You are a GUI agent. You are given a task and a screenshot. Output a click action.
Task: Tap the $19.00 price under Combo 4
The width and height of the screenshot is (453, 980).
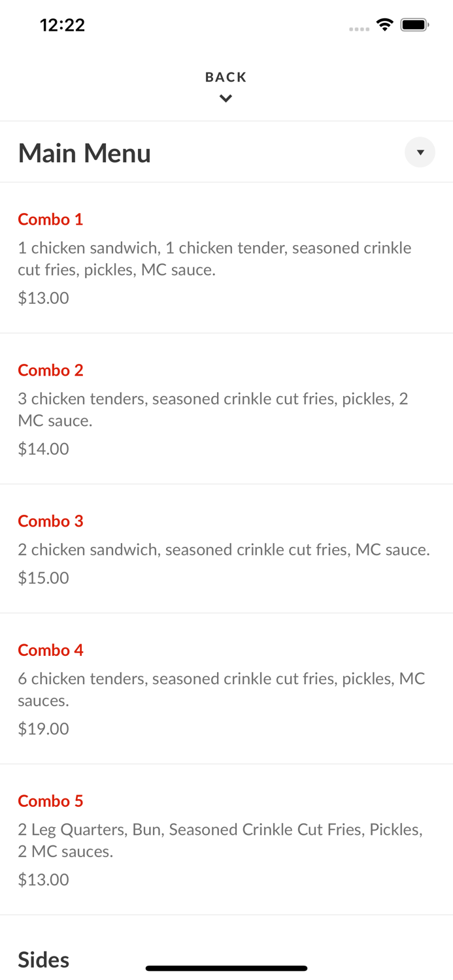(43, 728)
